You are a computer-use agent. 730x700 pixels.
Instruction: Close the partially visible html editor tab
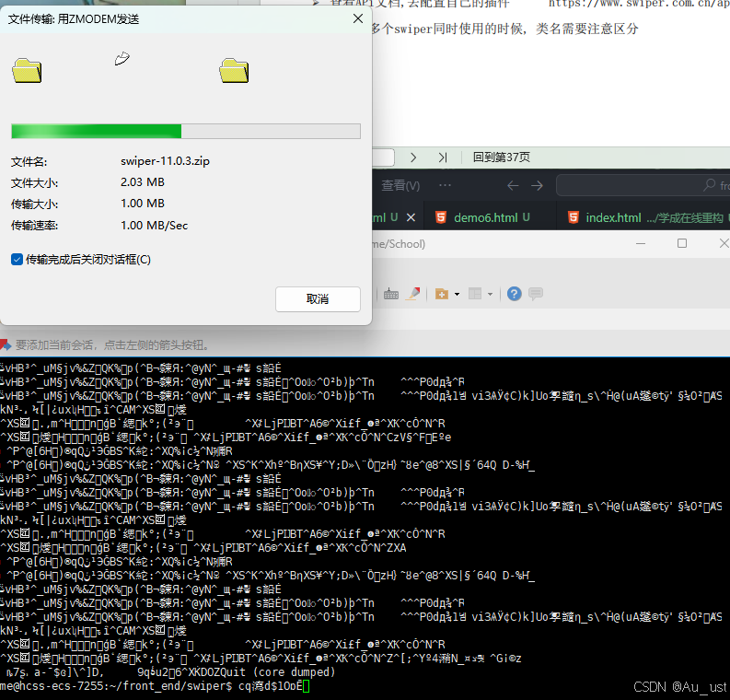[411, 217]
